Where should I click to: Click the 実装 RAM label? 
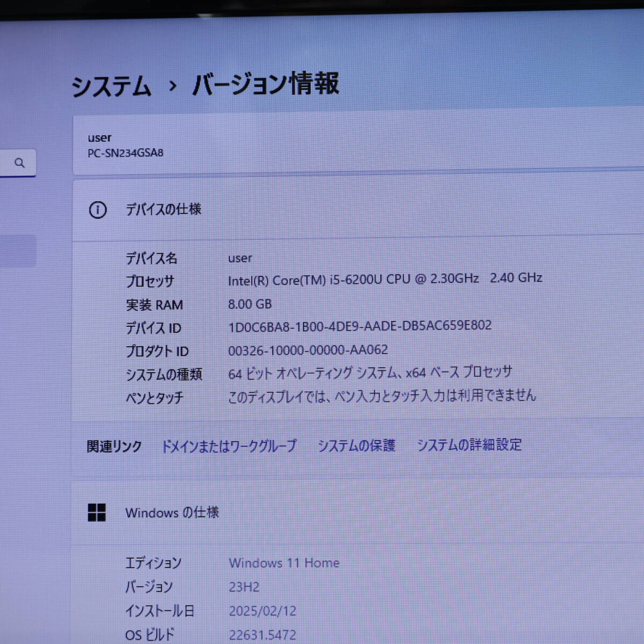pyautogui.click(x=155, y=305)
